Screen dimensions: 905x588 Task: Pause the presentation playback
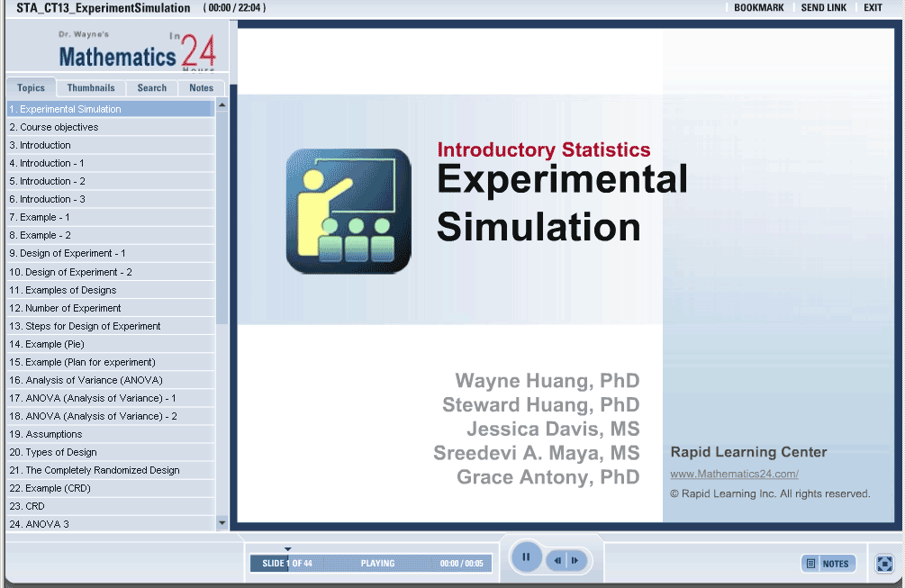pyautogui.click(x=526, y=557)
